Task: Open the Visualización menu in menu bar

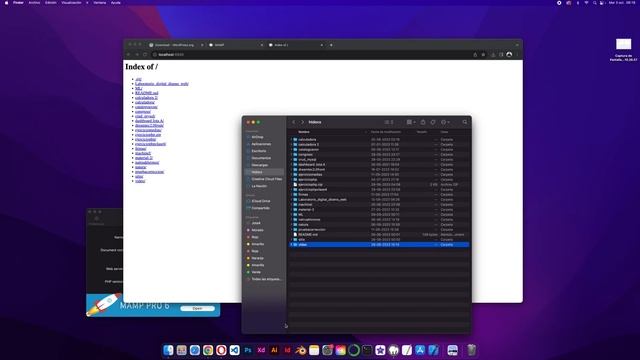Action: pyautogui.click(x=71, y=2)
